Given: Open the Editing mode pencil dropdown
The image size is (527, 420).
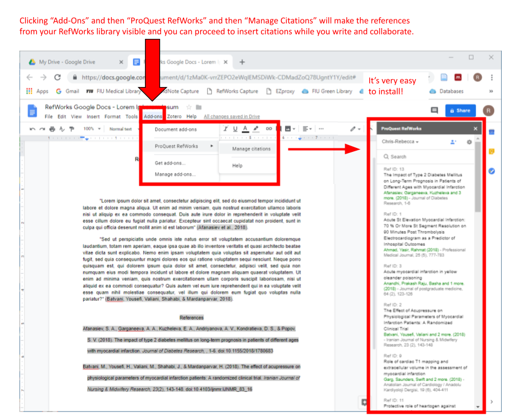Looking at the screenshot, I should tap(356, 129).
